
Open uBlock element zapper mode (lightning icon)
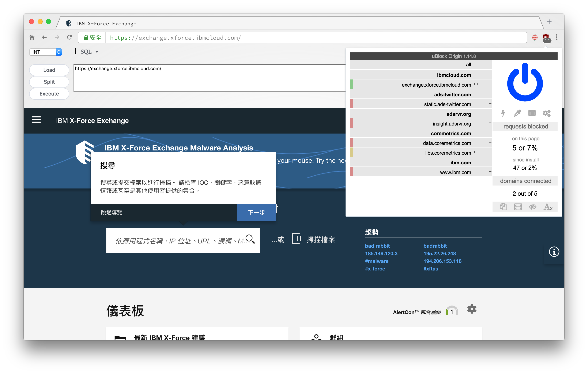click(503, 113)
